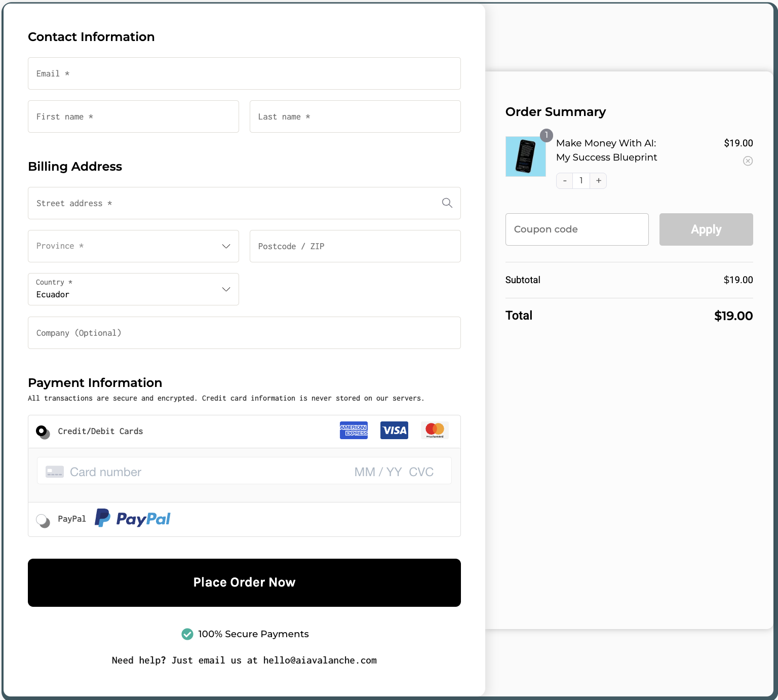Remove the product with the circled X icon

[x=748, y=161]
